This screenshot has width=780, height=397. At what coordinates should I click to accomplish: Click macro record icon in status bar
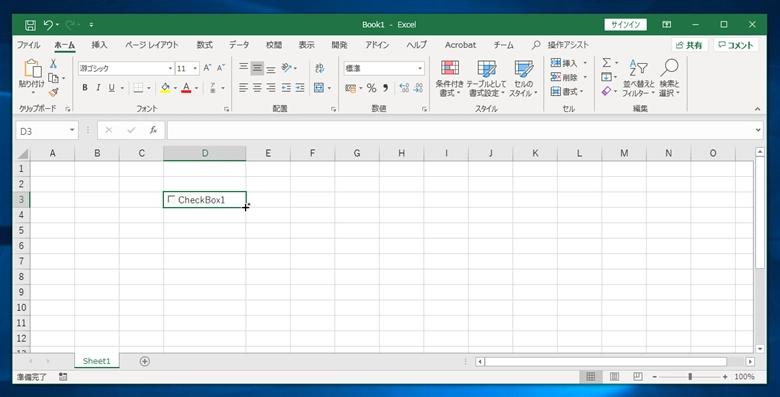click(63, 377)
